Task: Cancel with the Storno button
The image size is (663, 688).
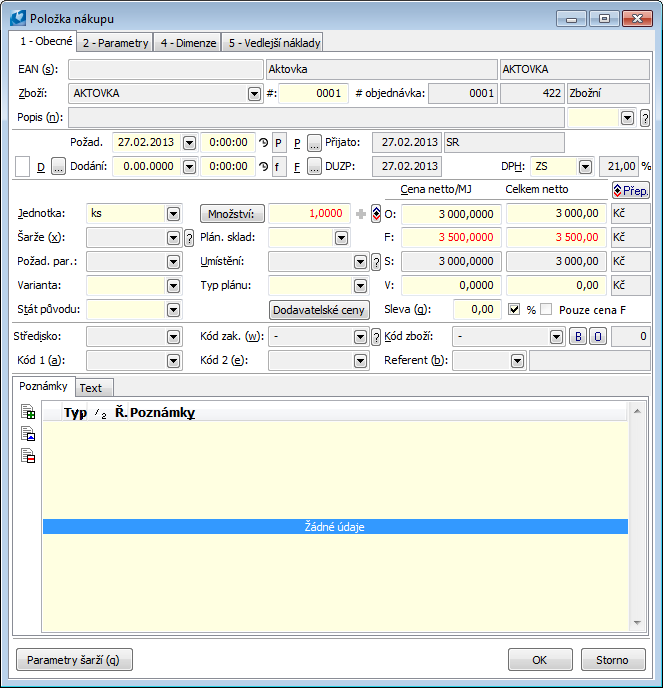Action: (x=613, y=660)
